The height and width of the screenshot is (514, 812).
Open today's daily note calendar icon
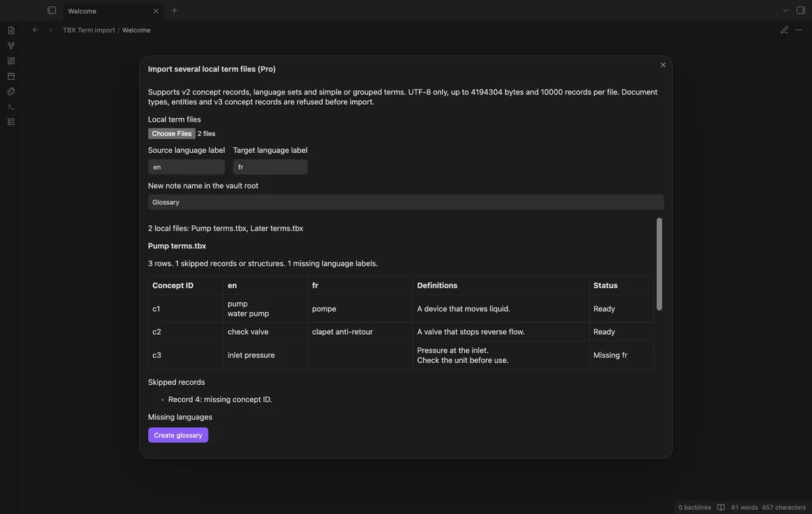pyautogui.click(x=11, y=76)
